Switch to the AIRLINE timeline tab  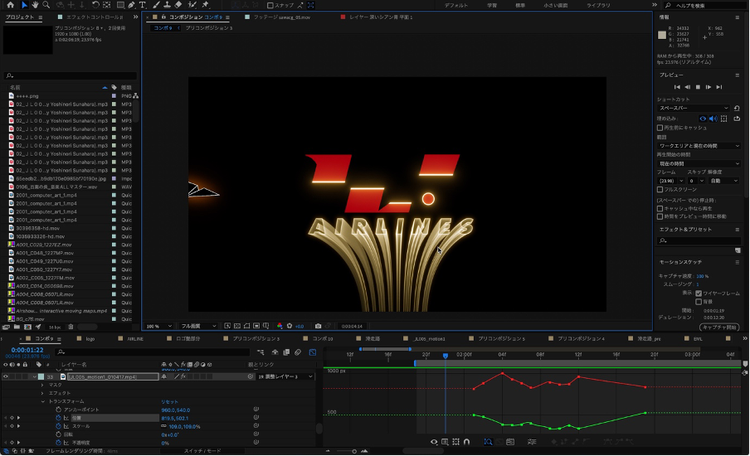click(x=136, y=339)
